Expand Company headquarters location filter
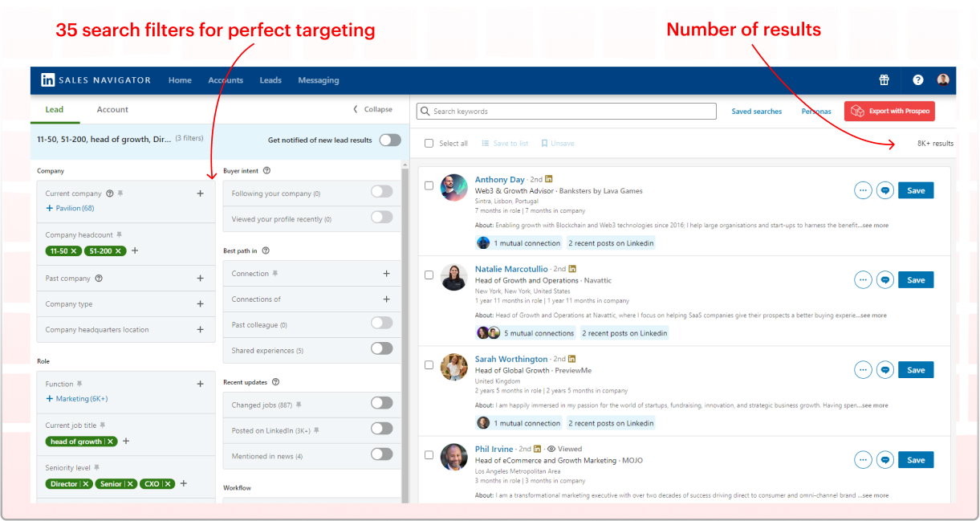Image resolution: width=980 pixels, height=521 pixels. [201, 330]
